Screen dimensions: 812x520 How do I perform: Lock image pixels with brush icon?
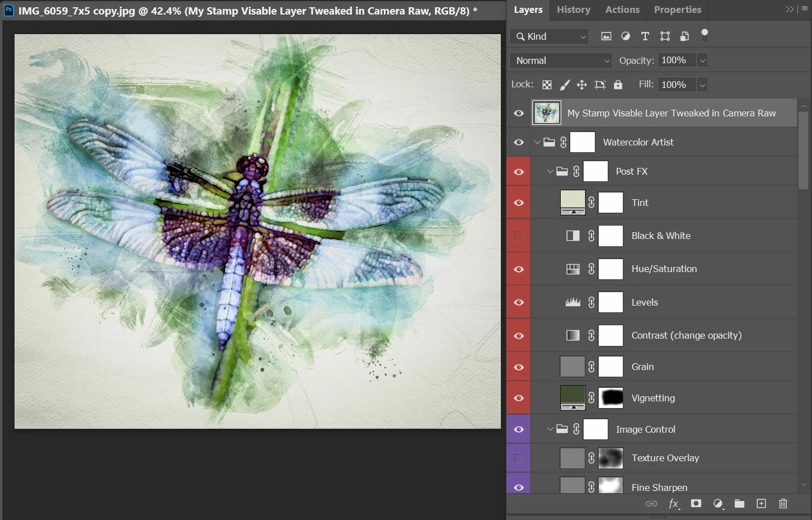[565, 85]
